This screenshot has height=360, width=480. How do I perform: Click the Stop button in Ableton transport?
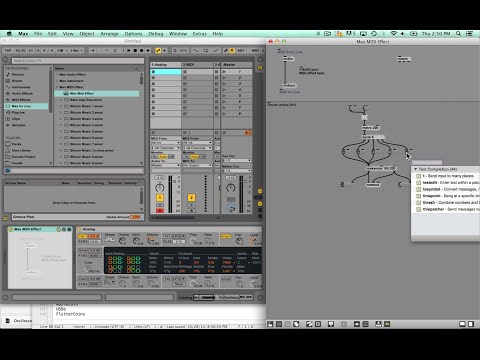135,51
